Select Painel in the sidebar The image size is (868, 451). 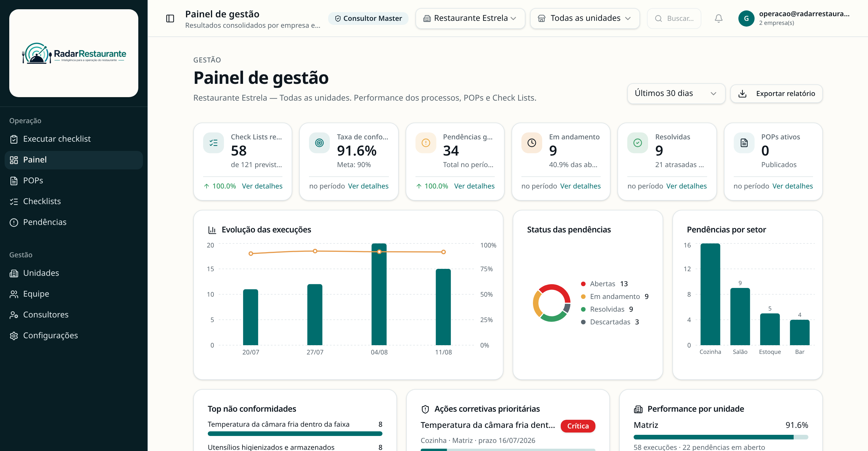(74, 160)
